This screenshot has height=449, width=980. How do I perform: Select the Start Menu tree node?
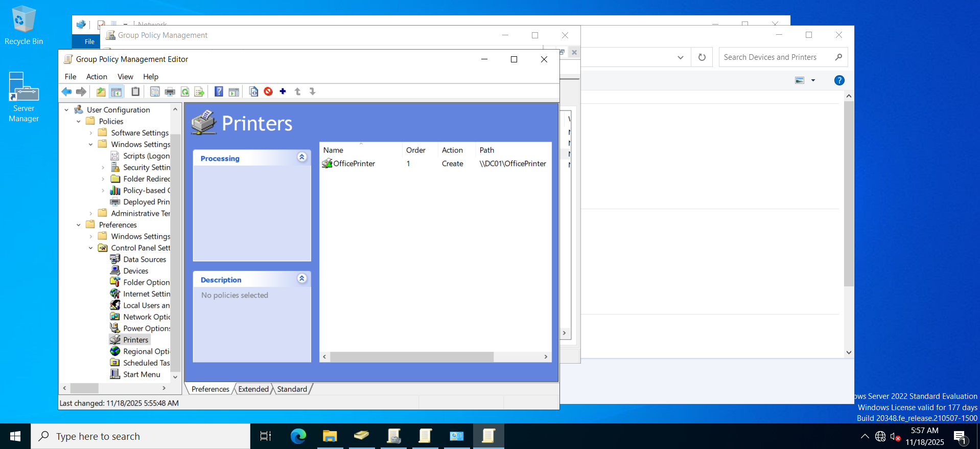[142, 374]
